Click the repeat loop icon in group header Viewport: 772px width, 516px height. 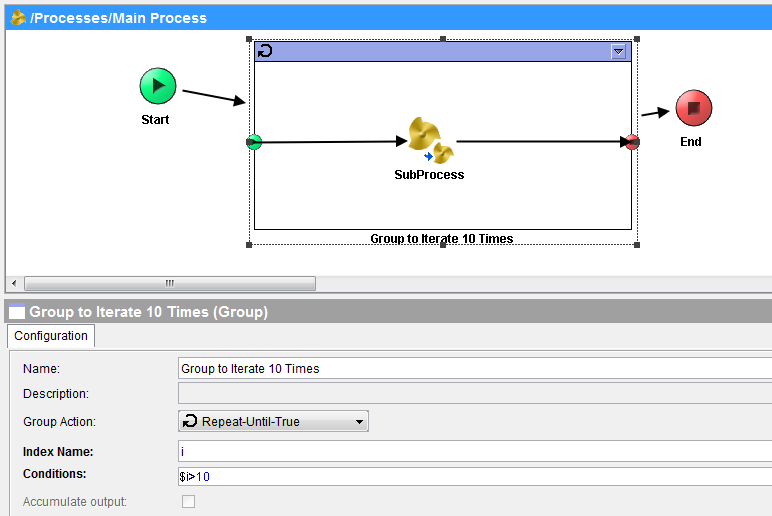[265, 51]
